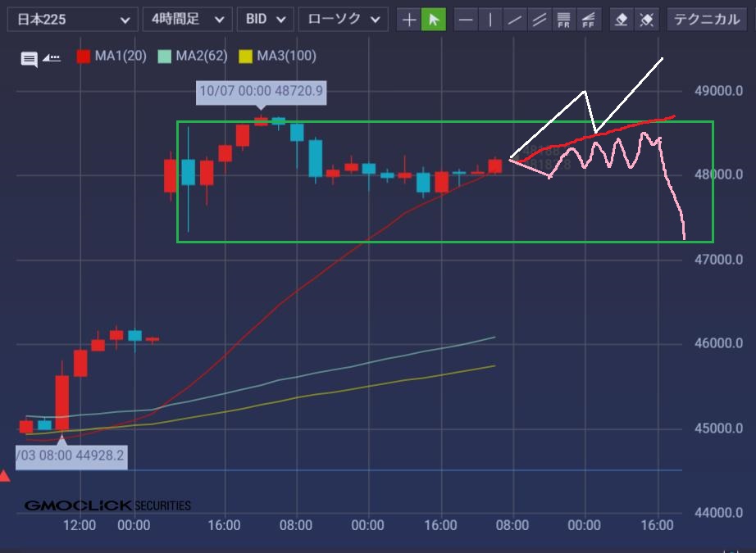Select the horizontal line drawing tool

(x=466, y=20)
